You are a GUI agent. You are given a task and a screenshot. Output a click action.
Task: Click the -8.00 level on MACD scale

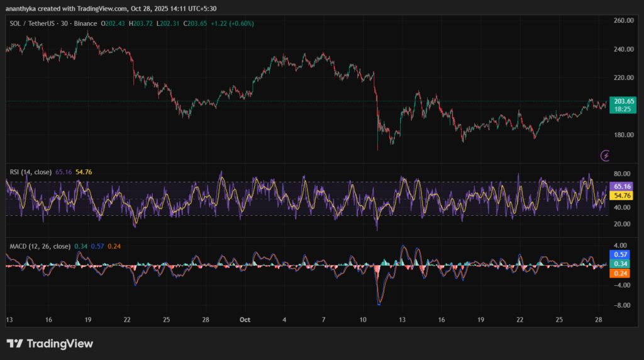pyautogui.click(x=622, y=305)
